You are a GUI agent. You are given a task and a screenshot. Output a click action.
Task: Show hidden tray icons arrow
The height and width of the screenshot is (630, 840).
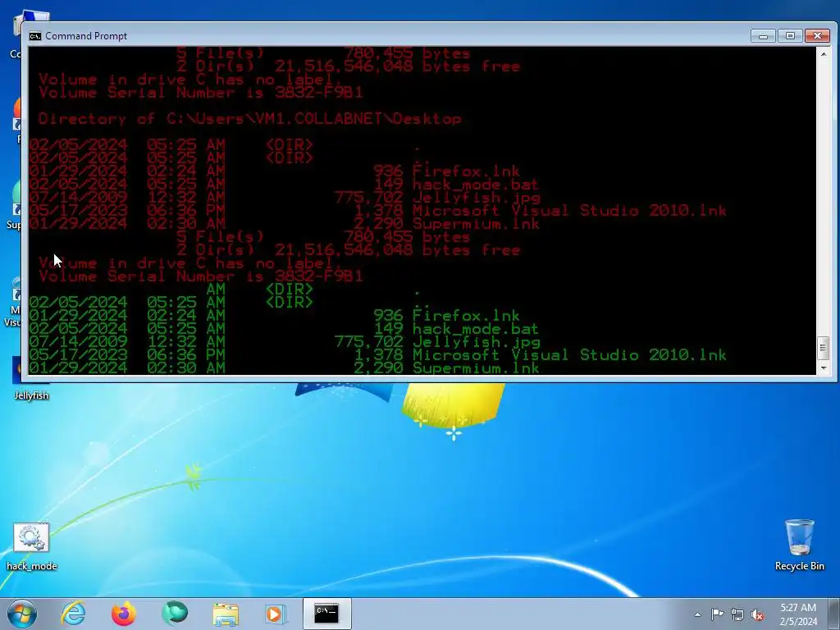(x=697, y=614)
